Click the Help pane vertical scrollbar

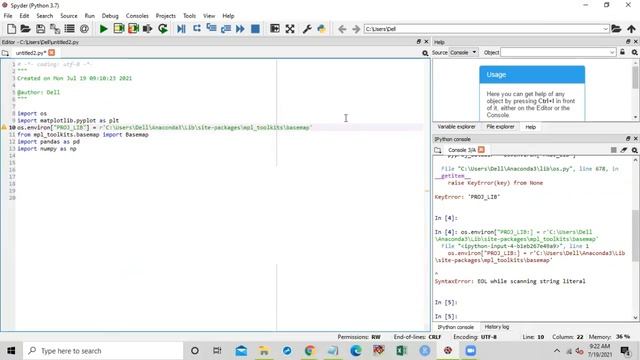click(635, 90)
